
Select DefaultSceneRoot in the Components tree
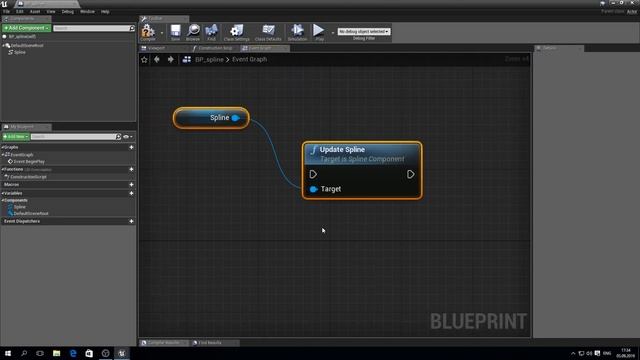[27, 45]
